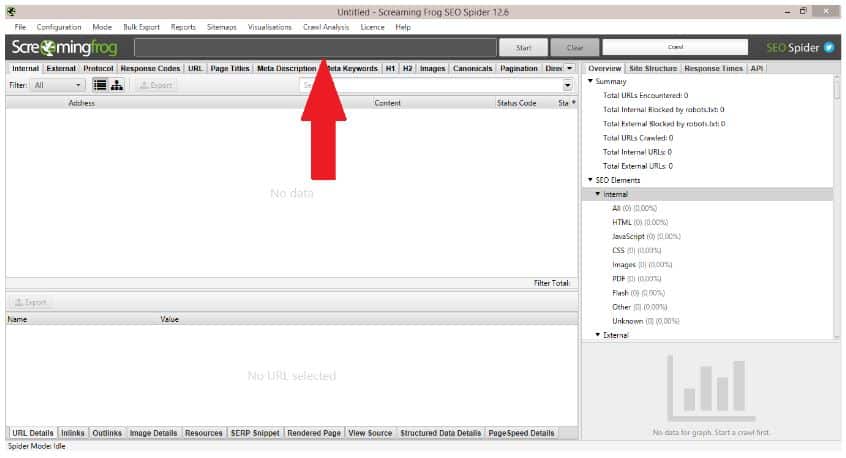Click the Start crawl button
This screenshot has width=846, height=458.
click(523, 47)
